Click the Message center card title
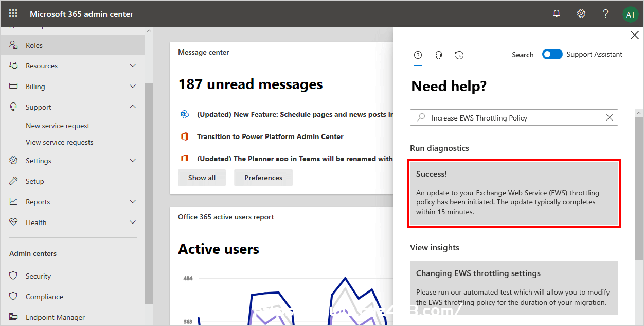This screenshot has height=326, width=644. click(204, 52)
